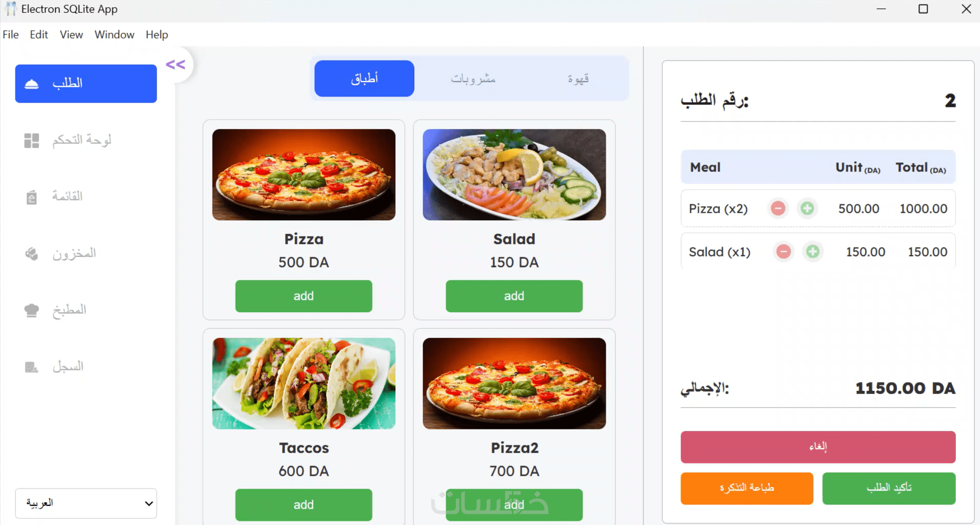
Task: Collapse the sidebar with double chevron
Action: [x=176, y=65]
